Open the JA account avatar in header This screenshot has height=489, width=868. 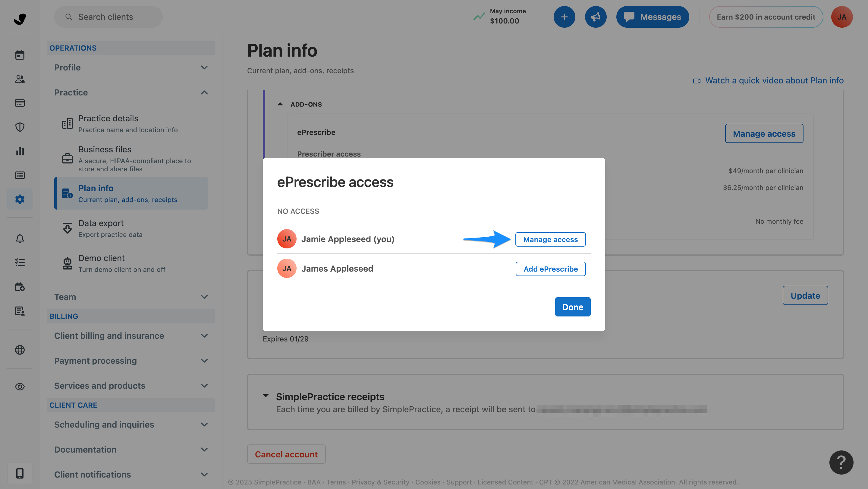pos(842,17)
